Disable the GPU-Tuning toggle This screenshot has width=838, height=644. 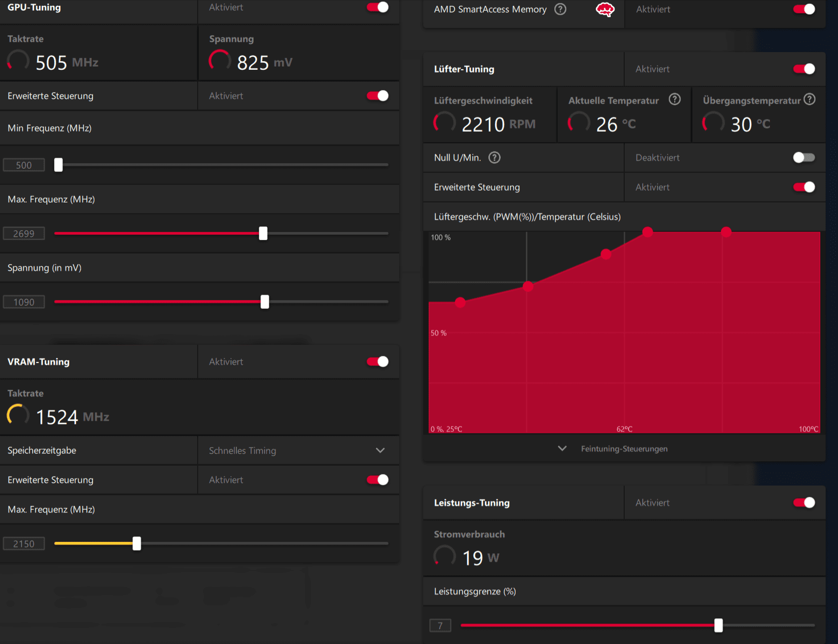coord(378,7)
